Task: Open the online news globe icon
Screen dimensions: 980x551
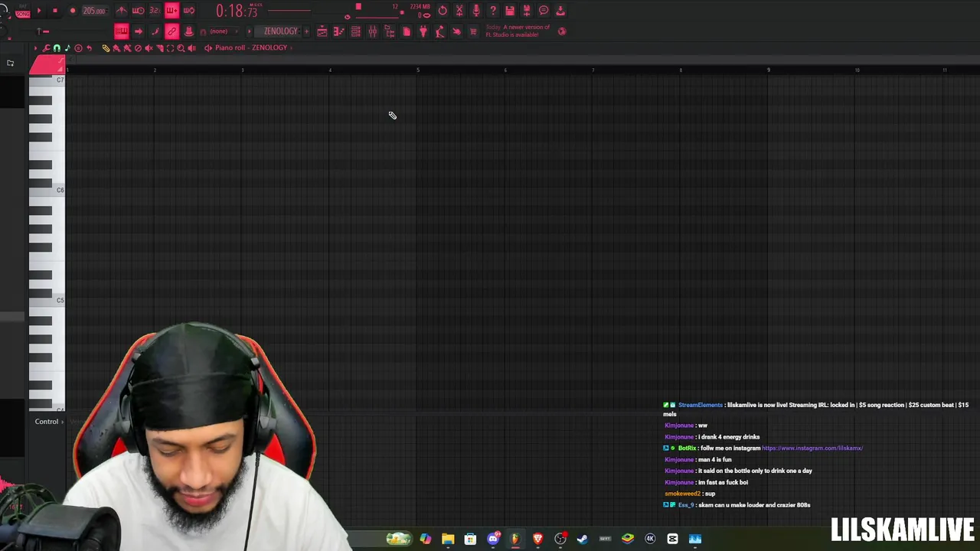Action: (x=562, y=31)
